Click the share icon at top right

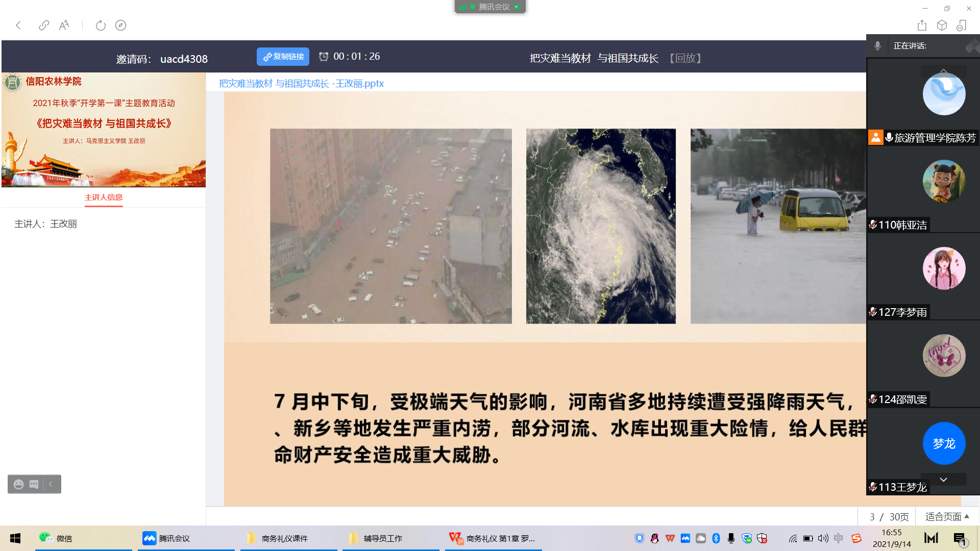tap(921, 26)
